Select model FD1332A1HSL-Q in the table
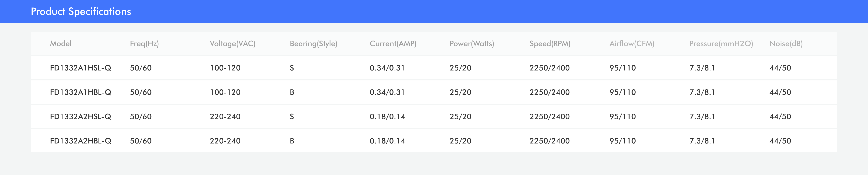This screenshot has height=175, width=868. coord(81,68)
